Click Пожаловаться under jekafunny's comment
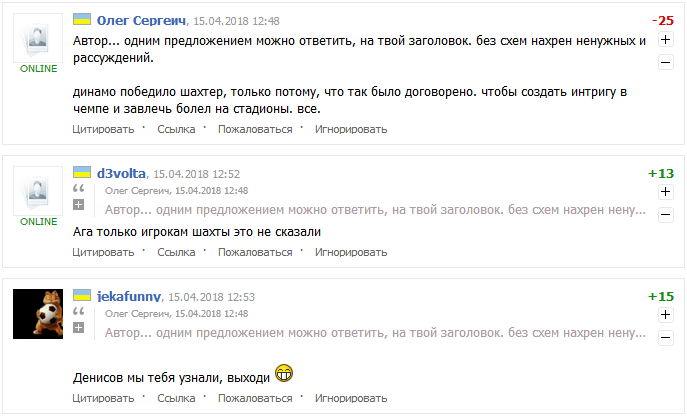 point(255,398)
